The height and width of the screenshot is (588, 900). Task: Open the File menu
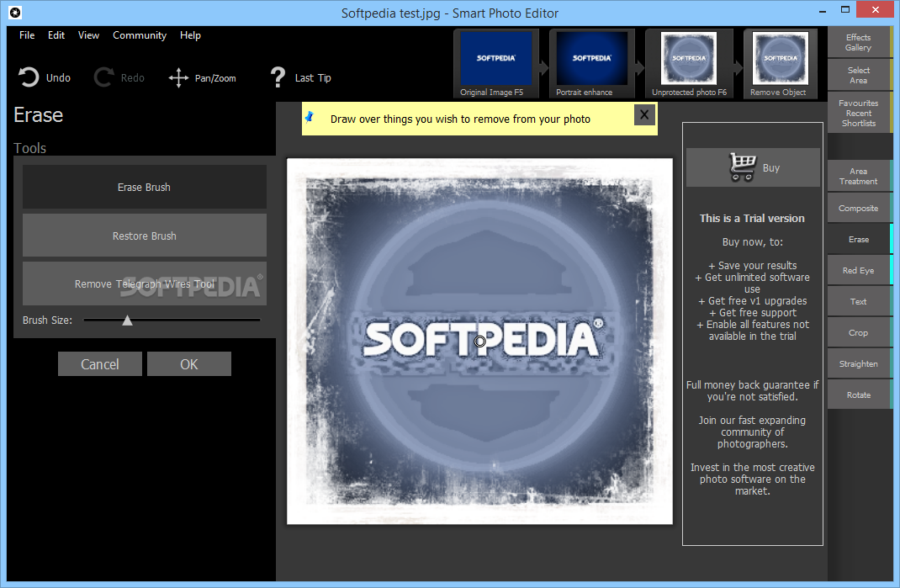[27, 35]
